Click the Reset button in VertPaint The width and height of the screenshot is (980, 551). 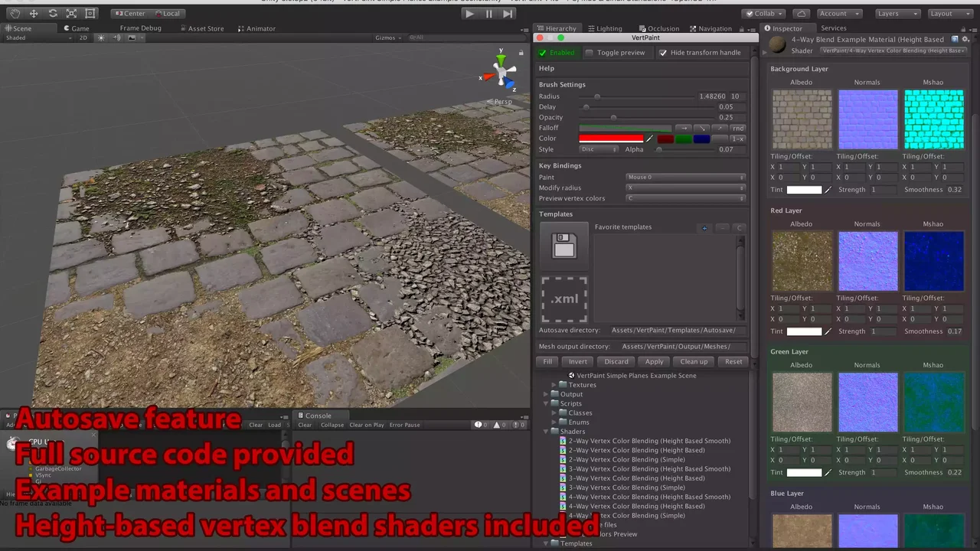(x=733, y=361)
